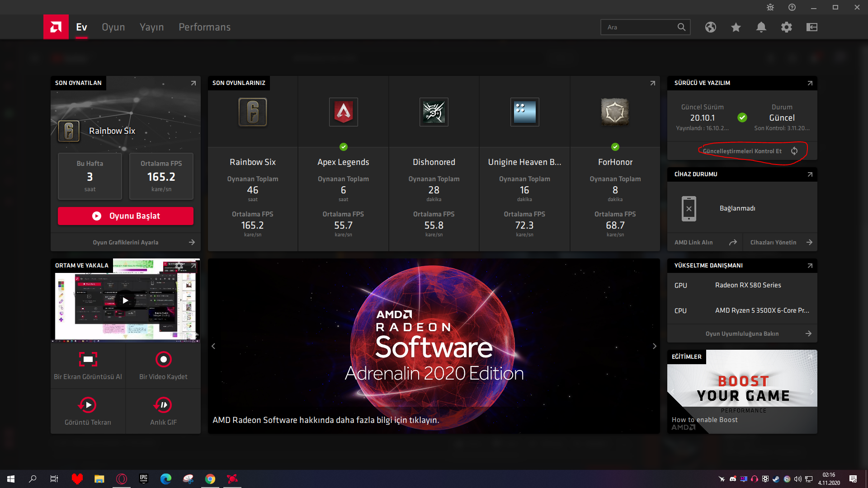Click the bug report icon
The height and width of the screenshot is (488, 868).
(x=770, y=7)
